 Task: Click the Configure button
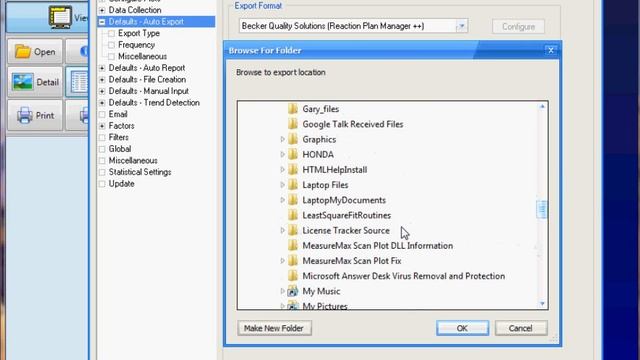point(518,27)
